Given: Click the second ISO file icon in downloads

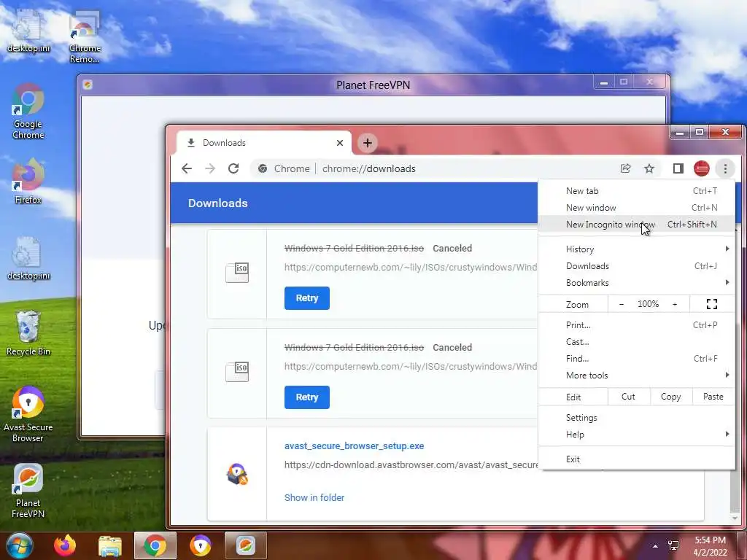Looking at the screenshot, I should [237, 372].
